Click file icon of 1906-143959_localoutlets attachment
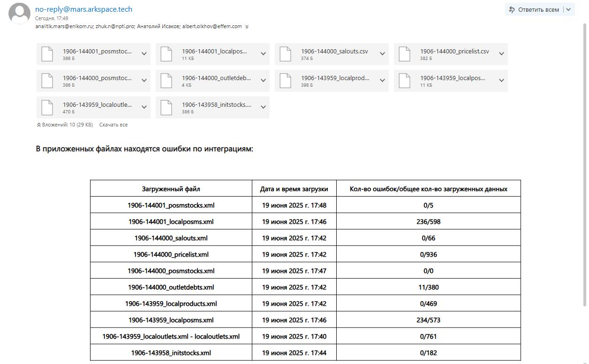Image resolution: width=589 pixels, height=364 pixels. tap(47, 107)
